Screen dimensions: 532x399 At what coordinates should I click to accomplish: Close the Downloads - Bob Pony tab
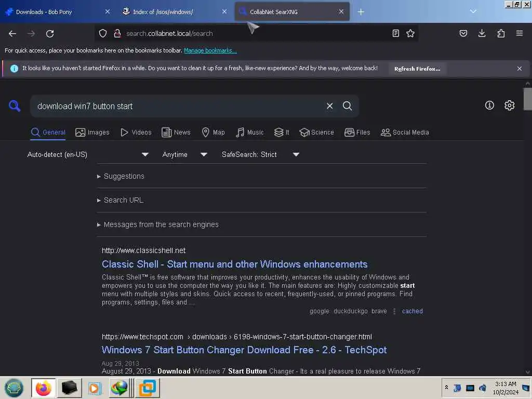[108, 12]
